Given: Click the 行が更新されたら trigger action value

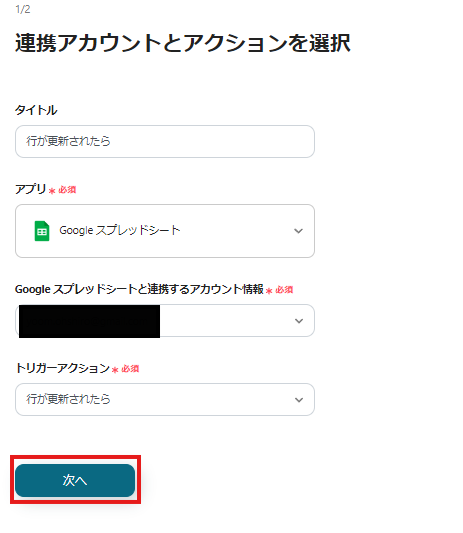Looking at the screenshot, I should tap(68, 399).
